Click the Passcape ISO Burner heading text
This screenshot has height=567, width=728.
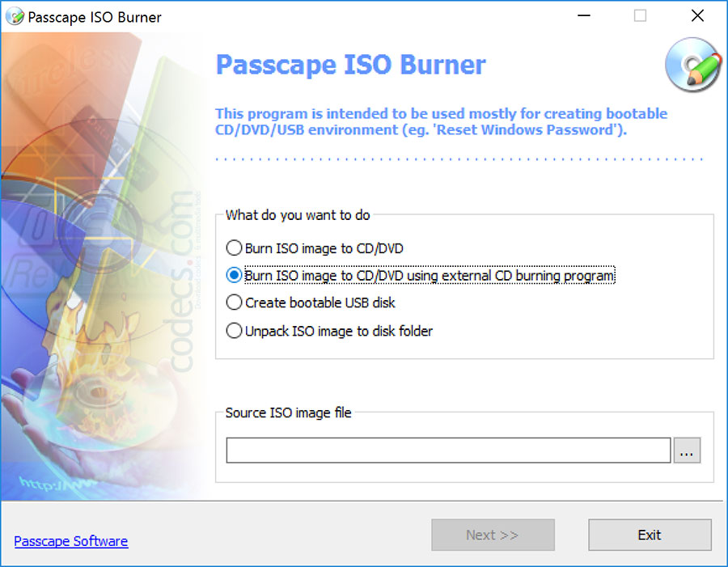click(350, 65)
